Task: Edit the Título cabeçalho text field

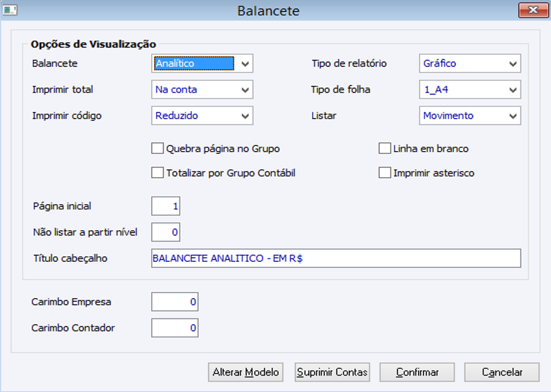Action: click(335, 259)
